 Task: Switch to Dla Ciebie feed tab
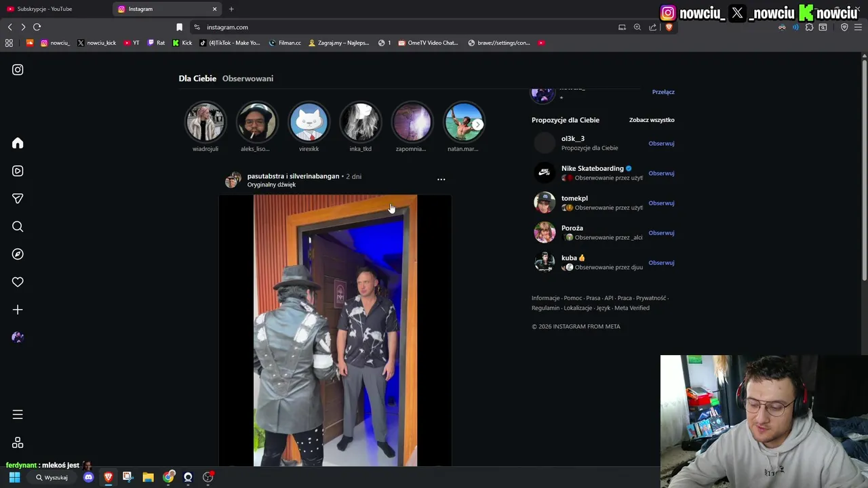pyautogui.click(x=197, y=79)
